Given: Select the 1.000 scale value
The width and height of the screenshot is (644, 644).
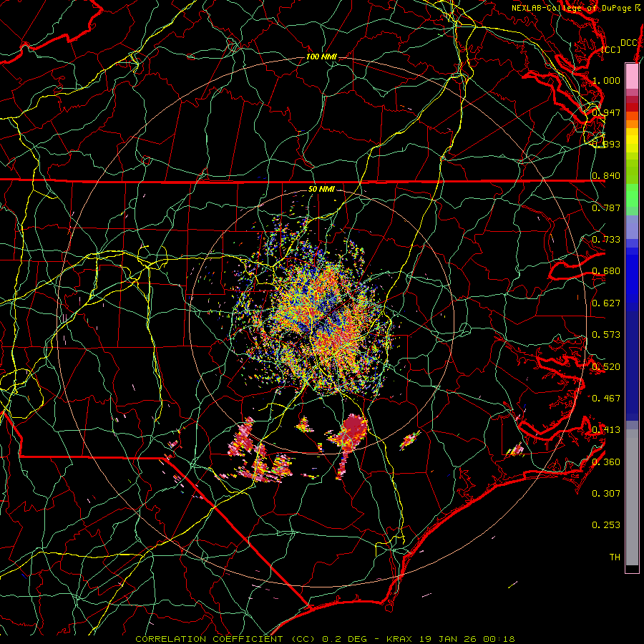Looking at the screenshot, I should [x=606, y=80].
